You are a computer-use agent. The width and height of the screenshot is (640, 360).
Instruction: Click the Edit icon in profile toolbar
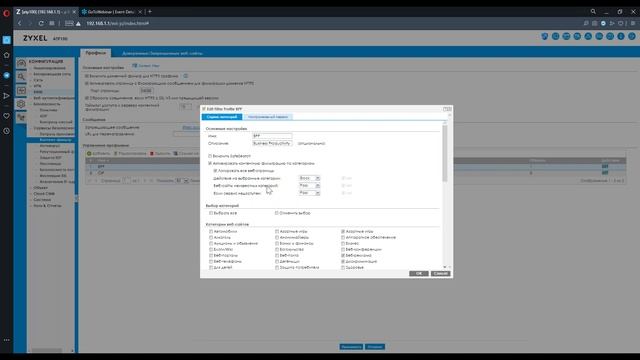tap(116, 153)
